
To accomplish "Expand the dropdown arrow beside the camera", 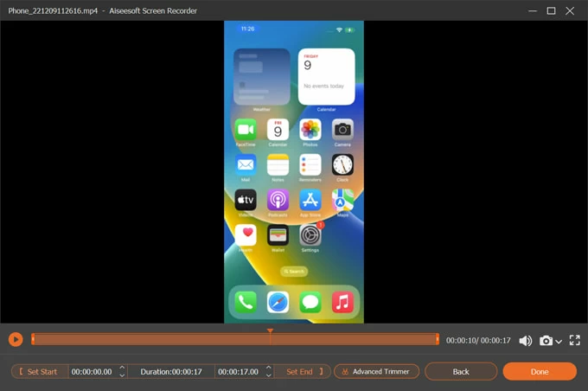I will click(559, 342).
